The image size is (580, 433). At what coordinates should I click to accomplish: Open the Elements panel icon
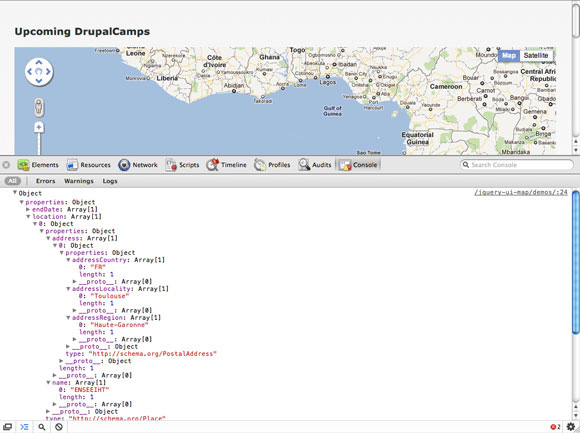pos(23,165)
